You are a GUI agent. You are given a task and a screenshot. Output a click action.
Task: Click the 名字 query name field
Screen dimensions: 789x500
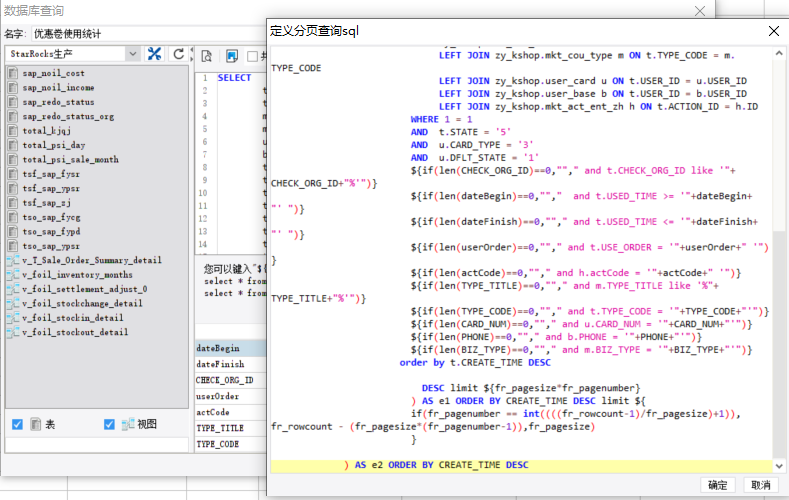pyautogui.click(x=150, y=33)
